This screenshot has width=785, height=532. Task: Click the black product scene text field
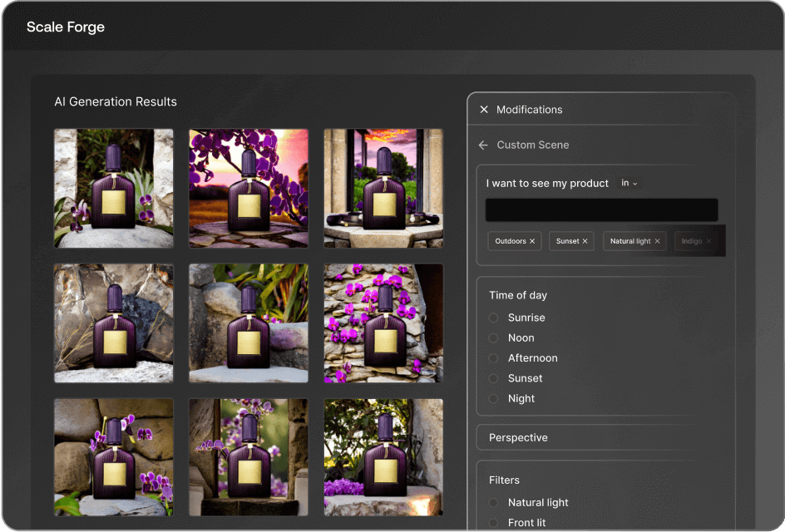point(601,209)
